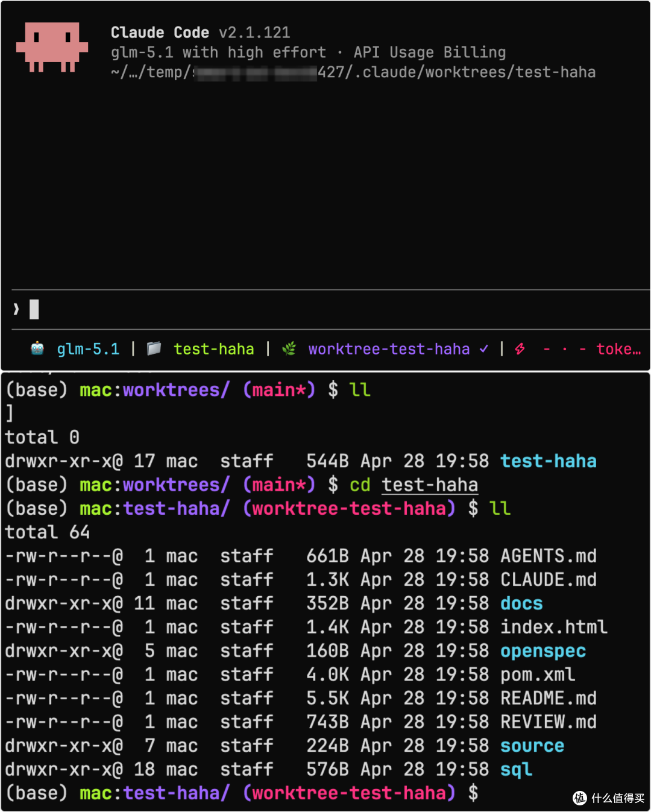Click the 'REVIEW.md' file name
Screen dimensions: 651x812
click(x=549, y=722)
